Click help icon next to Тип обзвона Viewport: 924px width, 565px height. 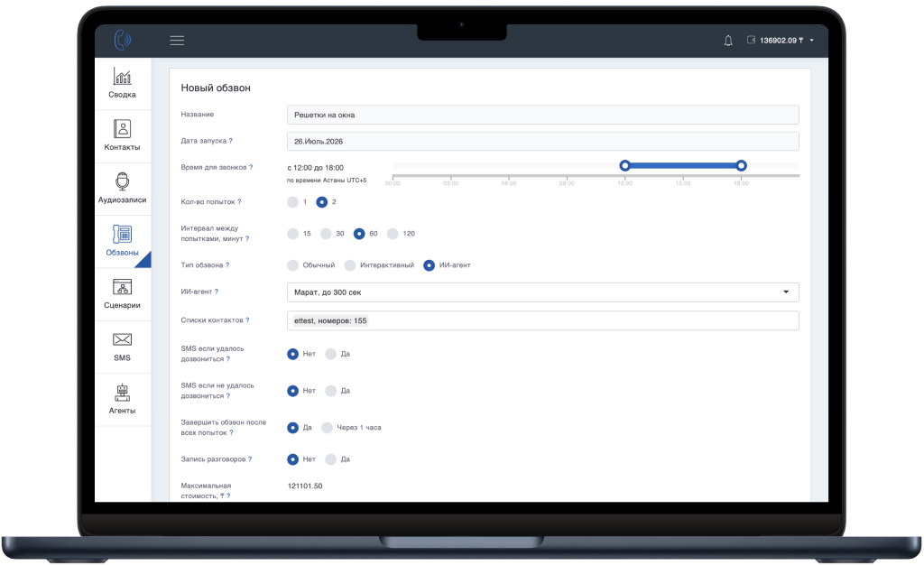(227, 265)
